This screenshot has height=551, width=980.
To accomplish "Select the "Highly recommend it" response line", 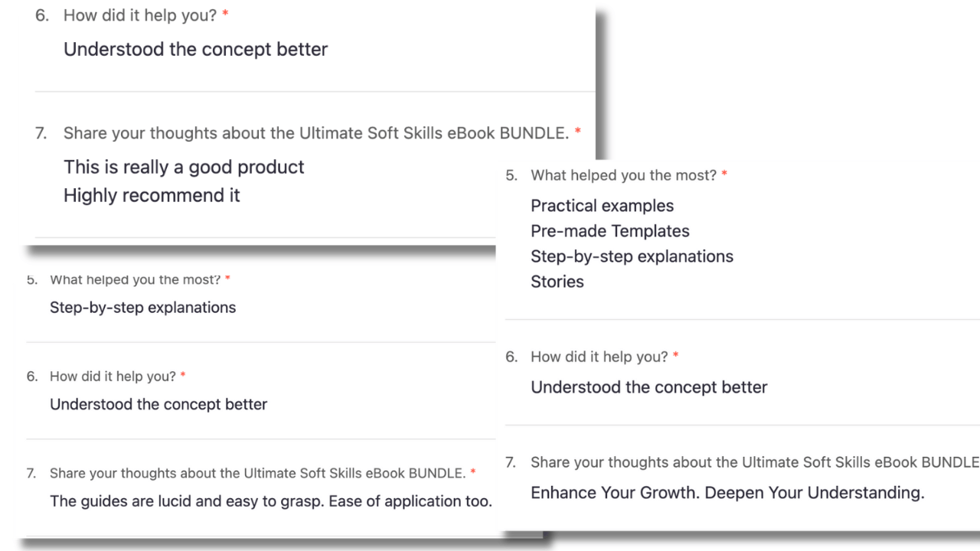I will [152, 195].
